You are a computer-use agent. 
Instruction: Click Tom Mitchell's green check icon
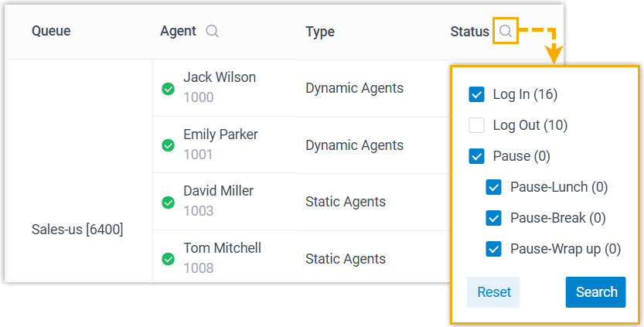coord(168,259)
